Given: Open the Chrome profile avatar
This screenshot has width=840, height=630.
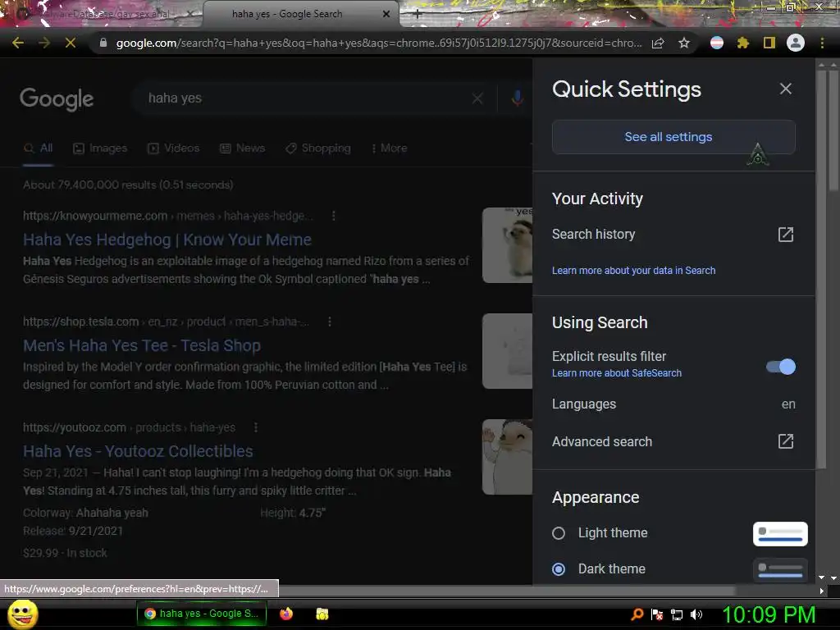Looking at the screenshot, I should pyautogui.click(x=796, y=43).
